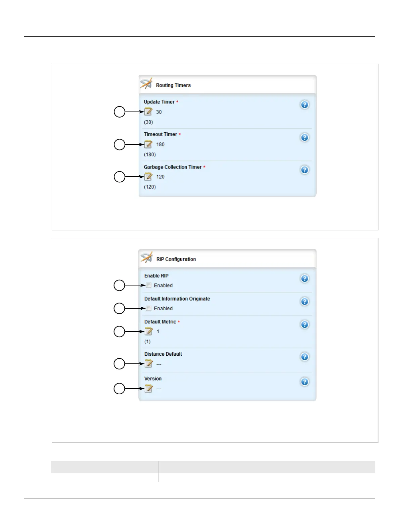Click the RIP Configuration header icon

click(146, 258)
